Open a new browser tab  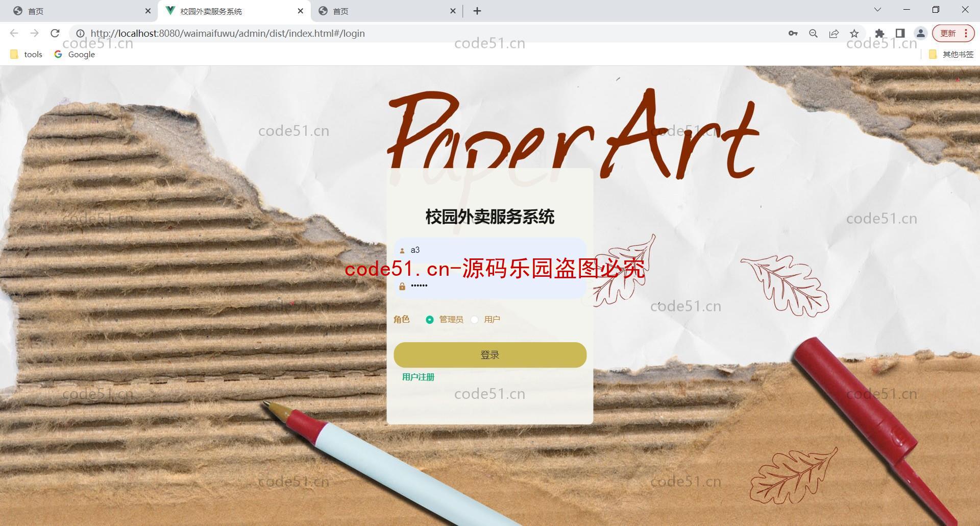tap(477, 11)
